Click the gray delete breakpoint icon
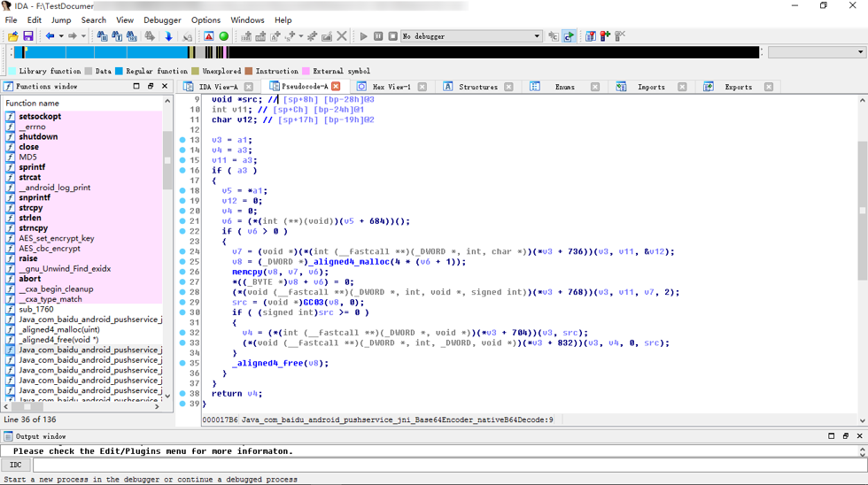 (x=620, y=36)
